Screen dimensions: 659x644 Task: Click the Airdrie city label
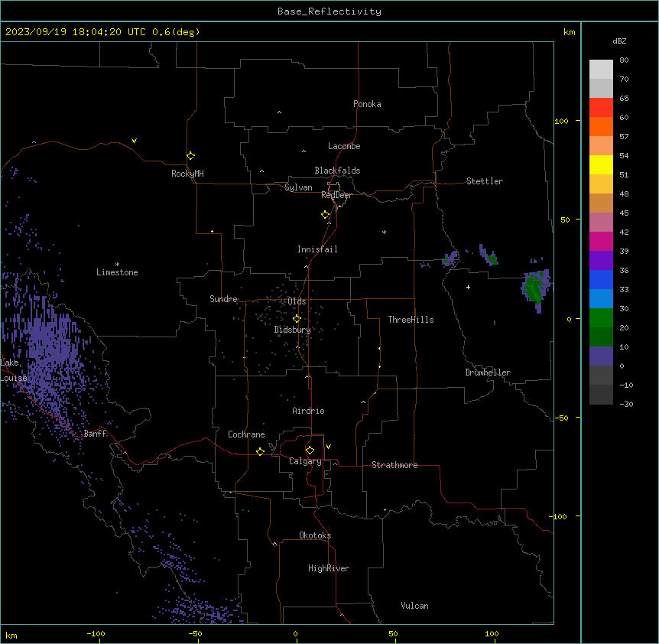[x=308, y=411]
